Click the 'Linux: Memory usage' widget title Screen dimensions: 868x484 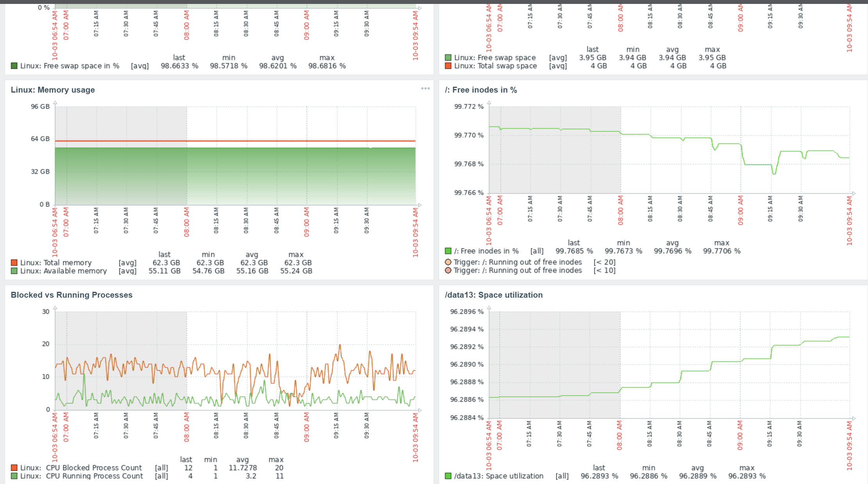53,90
